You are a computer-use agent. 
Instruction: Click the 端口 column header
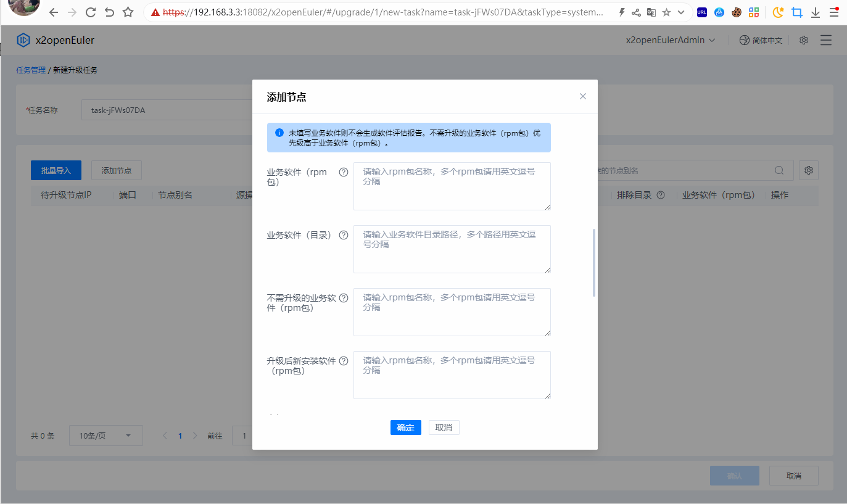click(128, 195)
